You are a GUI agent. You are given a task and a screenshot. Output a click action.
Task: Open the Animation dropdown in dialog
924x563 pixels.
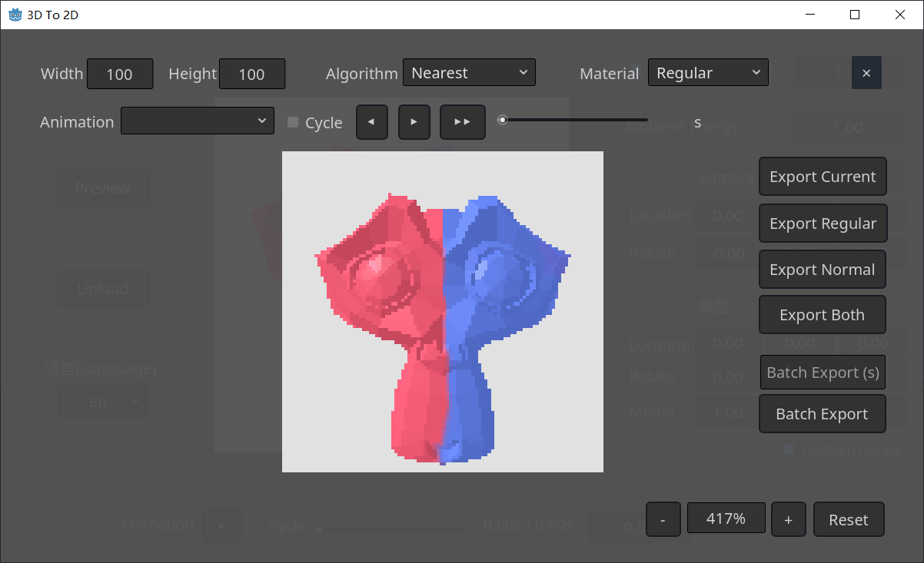click(198, 121)
